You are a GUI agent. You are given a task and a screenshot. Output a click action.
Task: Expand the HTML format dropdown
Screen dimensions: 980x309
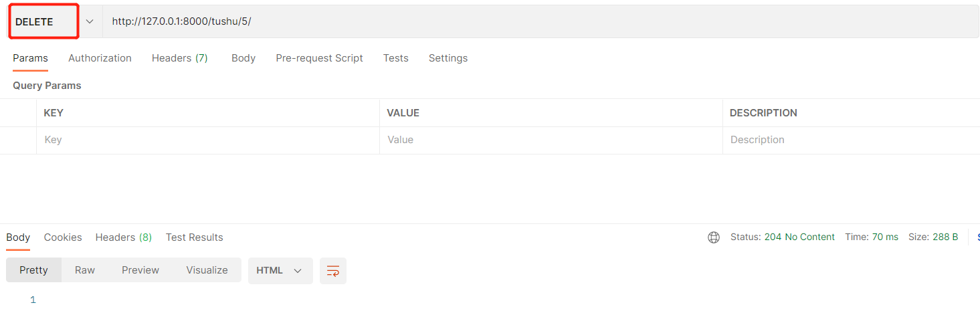[280, 271]
